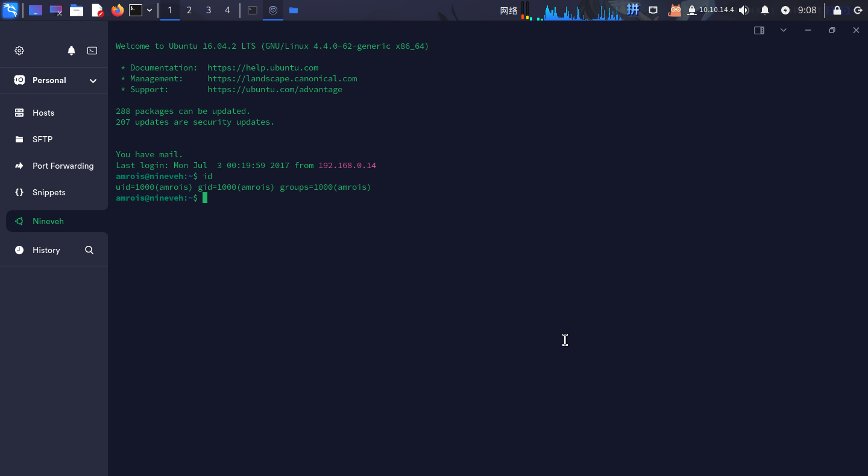Open the terminal launcher dropdown arrow
Screen dimensions: 868x476
[149, 10]
